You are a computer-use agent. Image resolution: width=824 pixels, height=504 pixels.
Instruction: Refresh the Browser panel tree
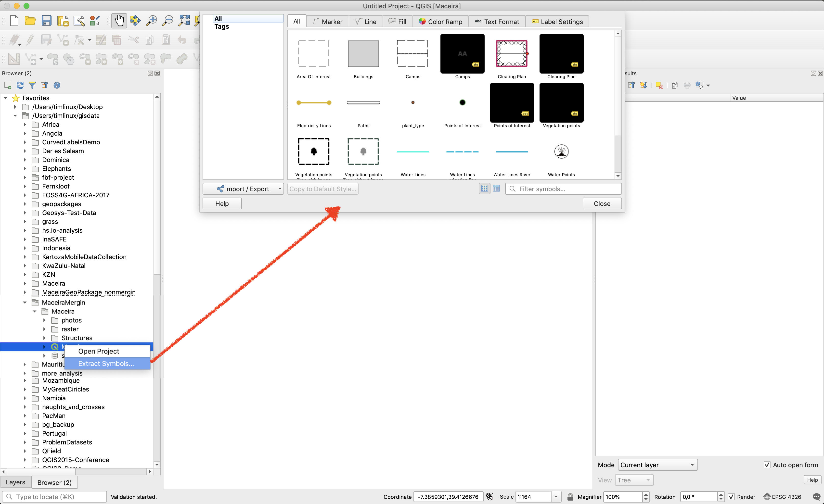point(20,86)
